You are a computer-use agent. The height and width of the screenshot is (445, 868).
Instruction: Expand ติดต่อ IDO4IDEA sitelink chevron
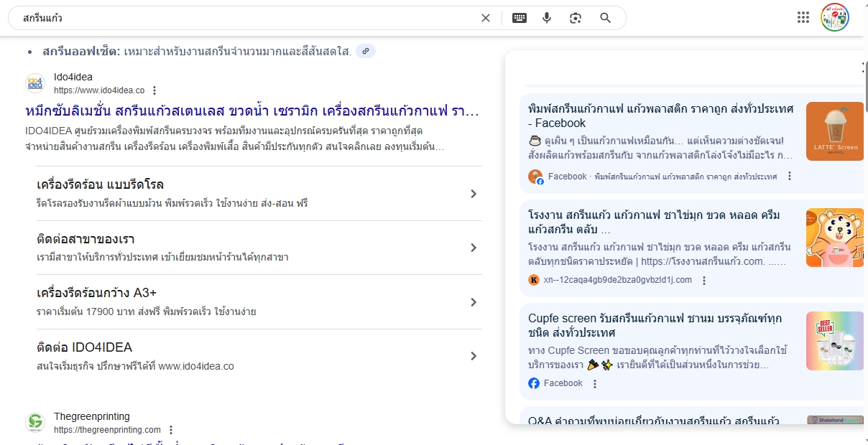(474, 356)
